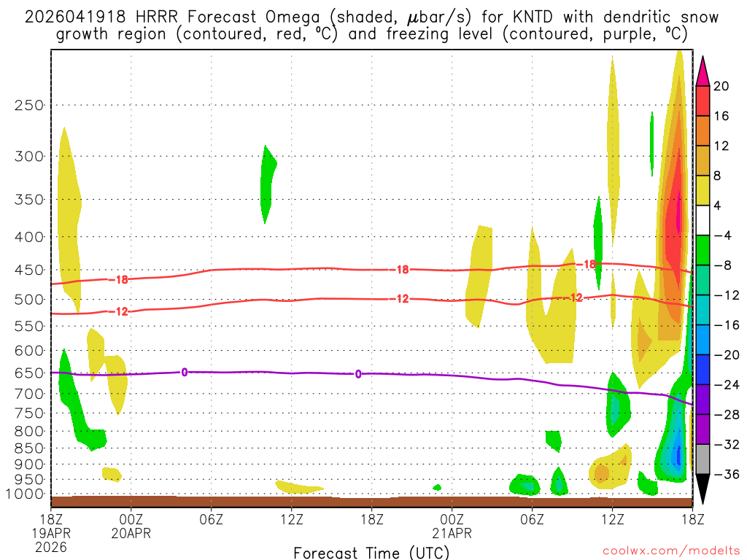Click the brown terrain band along chart bottom
Screen dimensions: 747x560
[x=371, y=502]
